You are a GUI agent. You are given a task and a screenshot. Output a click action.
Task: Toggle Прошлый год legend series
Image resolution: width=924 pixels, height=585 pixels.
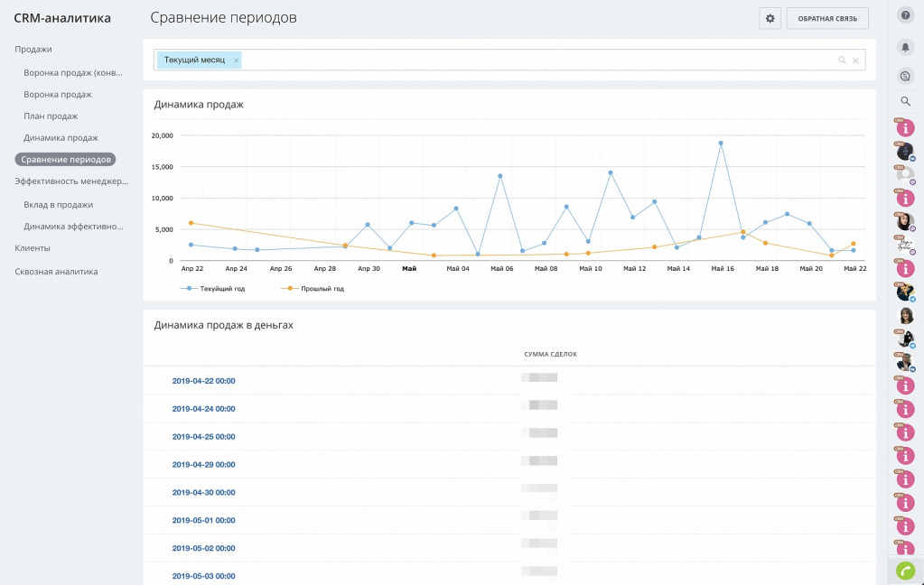(x=313, y=289)
